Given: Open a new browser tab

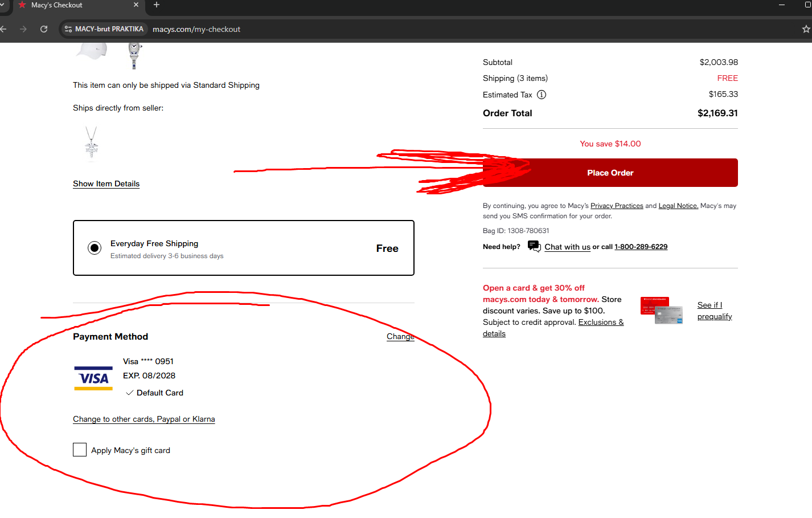Looking at the screenshot, I should (x=157, y=5).
